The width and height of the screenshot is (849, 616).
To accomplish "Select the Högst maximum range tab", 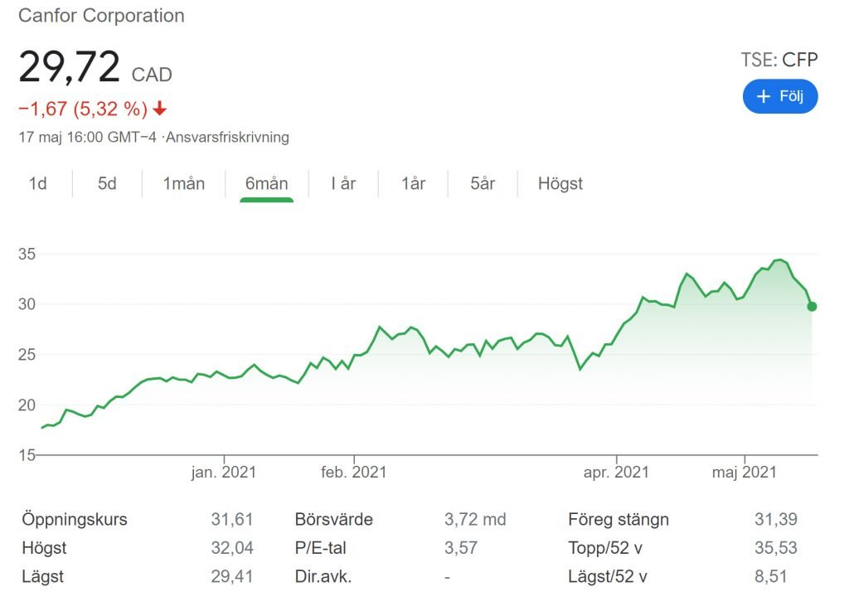I will pos(560,183).
